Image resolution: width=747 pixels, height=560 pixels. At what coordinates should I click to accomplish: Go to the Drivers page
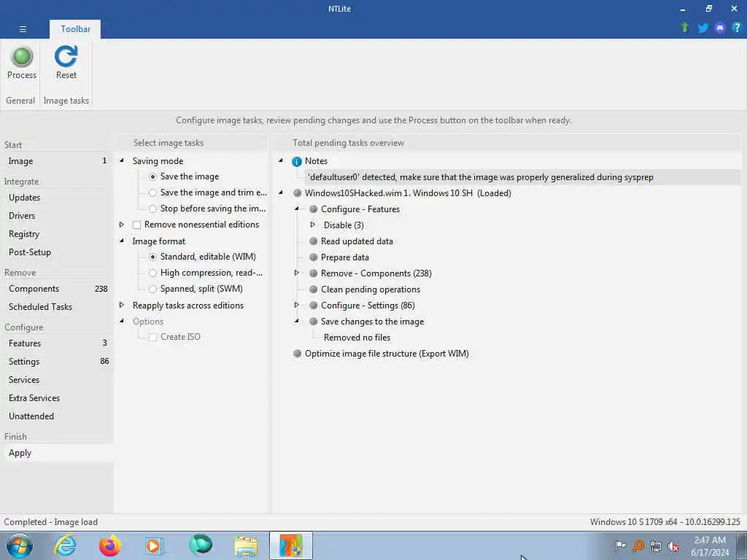point(57,216)
